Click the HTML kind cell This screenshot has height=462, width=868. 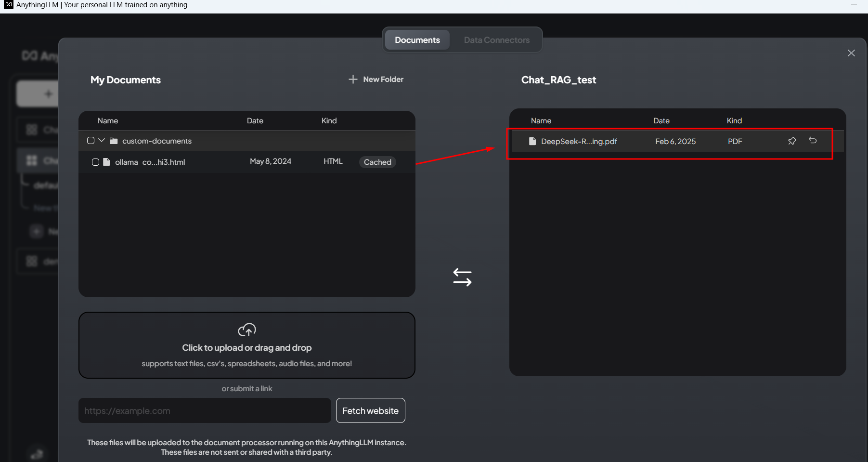tap(333, 161)
